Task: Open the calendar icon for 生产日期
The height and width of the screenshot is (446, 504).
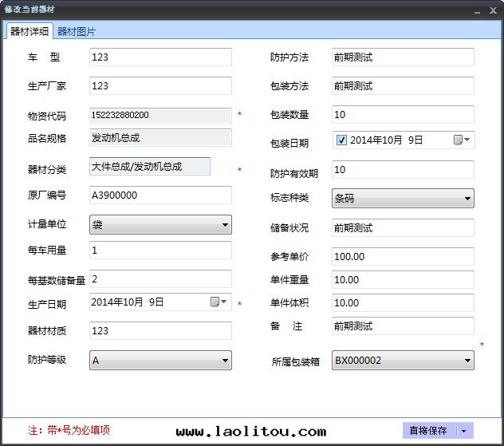Action: point(219,302)
